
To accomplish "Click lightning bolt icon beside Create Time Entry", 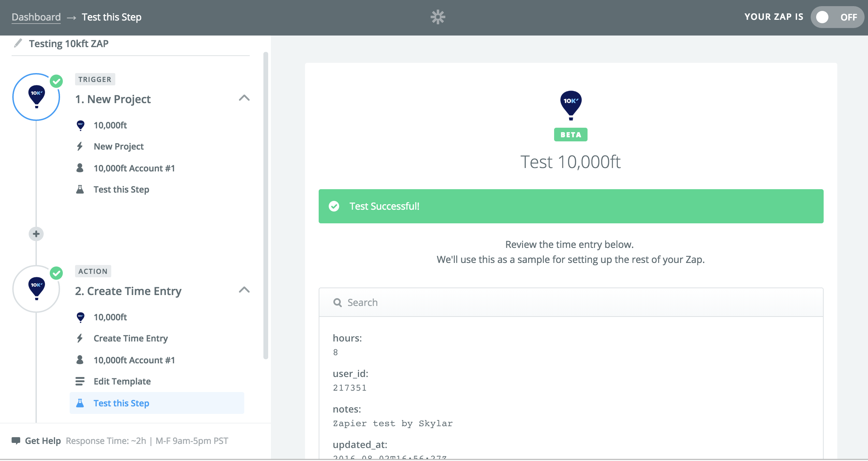I will 80,338.
